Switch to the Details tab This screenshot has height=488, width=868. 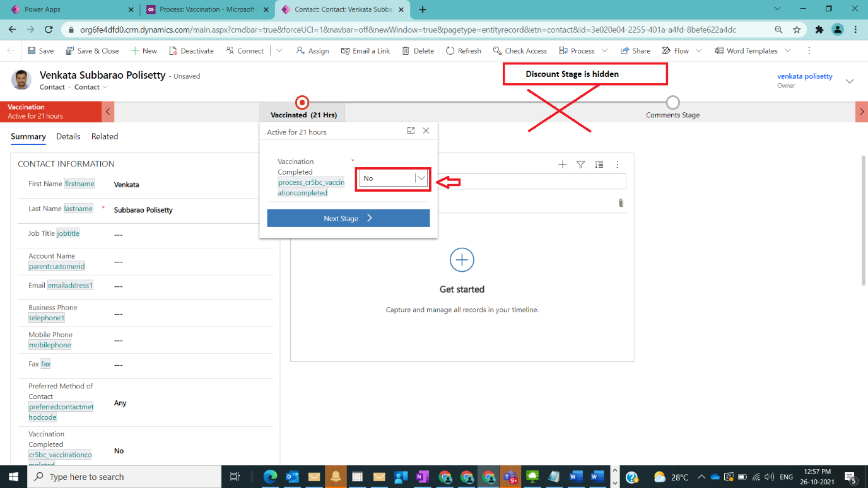pyautogui.click(x=68, y=136)
